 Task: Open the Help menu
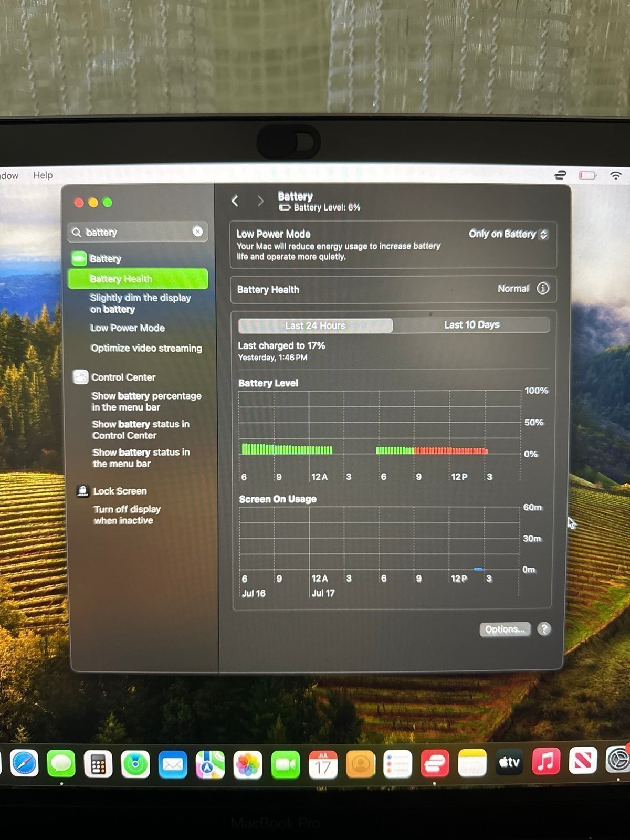[x=43, y=175]
